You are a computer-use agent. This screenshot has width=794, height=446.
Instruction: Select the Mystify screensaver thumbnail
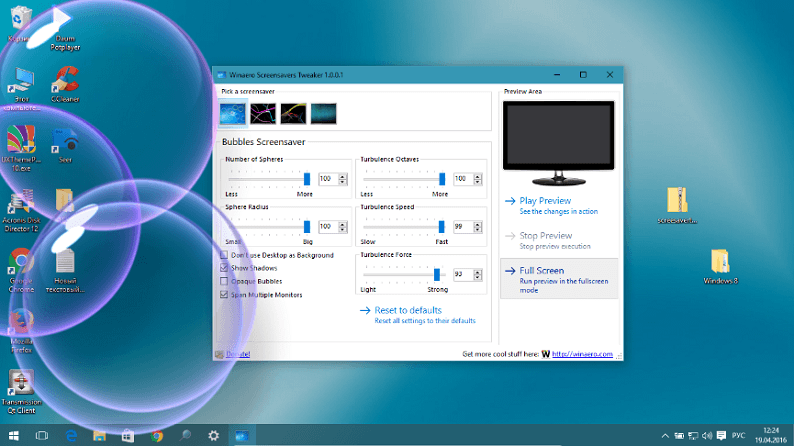click(x=294, y=113)
